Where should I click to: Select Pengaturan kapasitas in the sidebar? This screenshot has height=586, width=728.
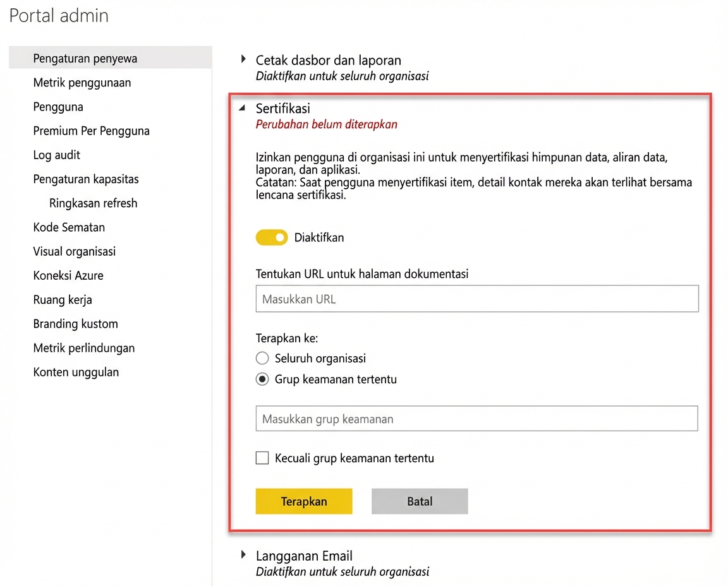(86, 179)
